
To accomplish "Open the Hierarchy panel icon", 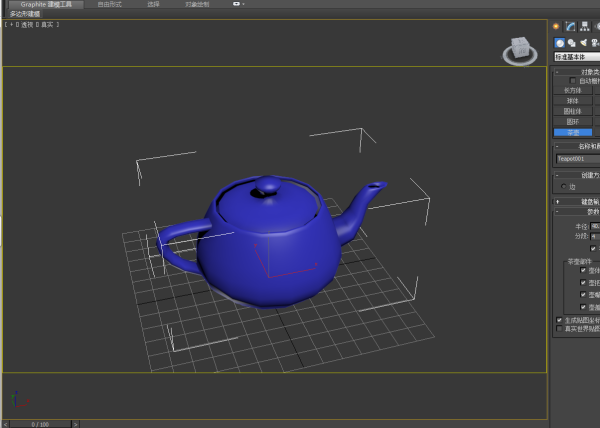I will click(x=584, y=26).
